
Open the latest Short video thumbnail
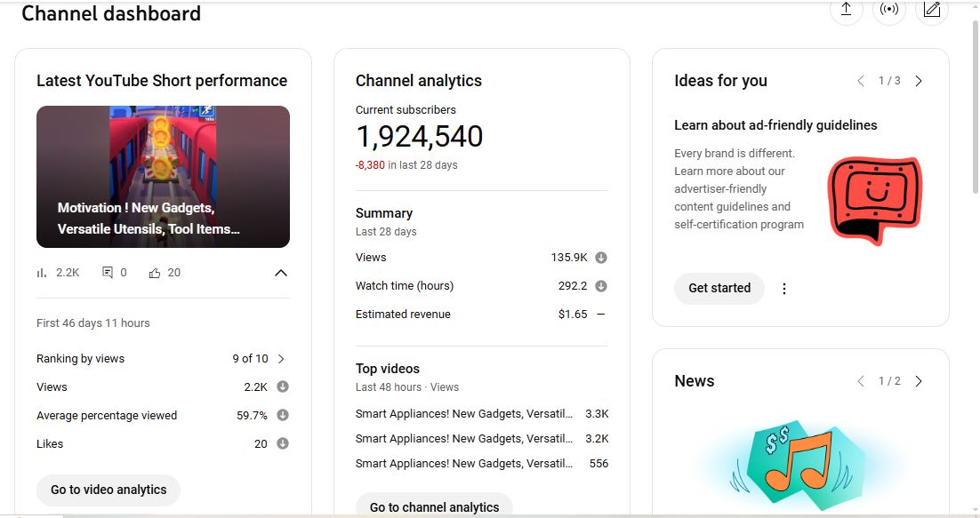point(163,177)
